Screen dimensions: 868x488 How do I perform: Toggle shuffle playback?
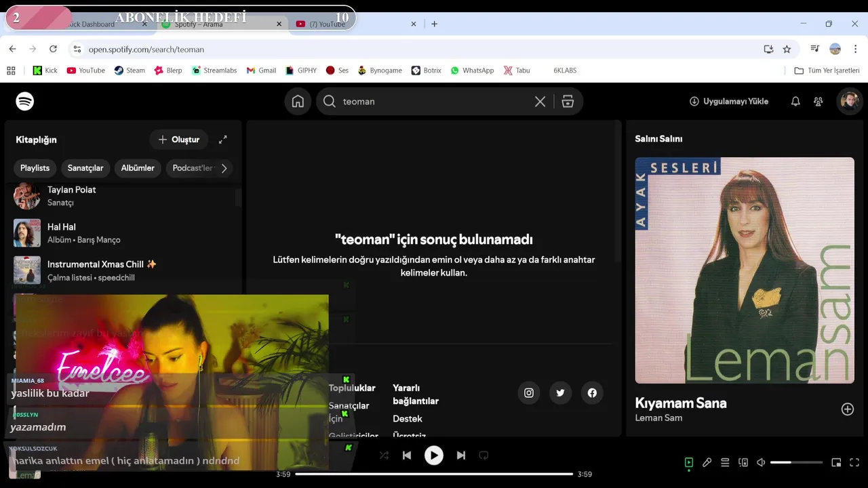click(x=384, y=455)
